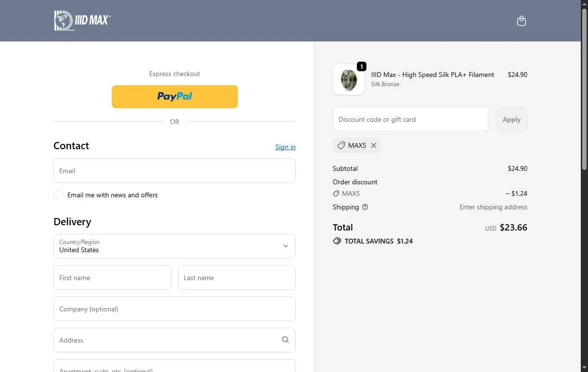
Task: Pay with PayPal express checkout
Action: (x=175, y=96)
